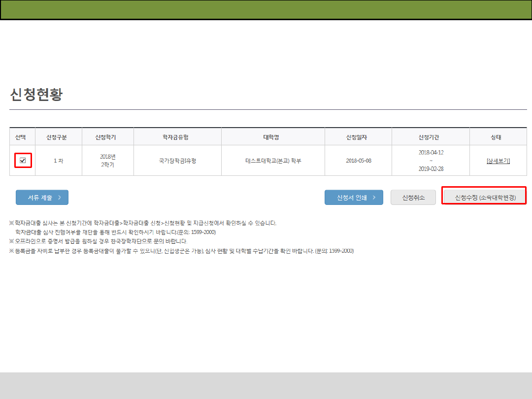Click the arrow icon on 서류 제출
The width and height of the screenshot is (532, 399).
(x=60, y=198)
